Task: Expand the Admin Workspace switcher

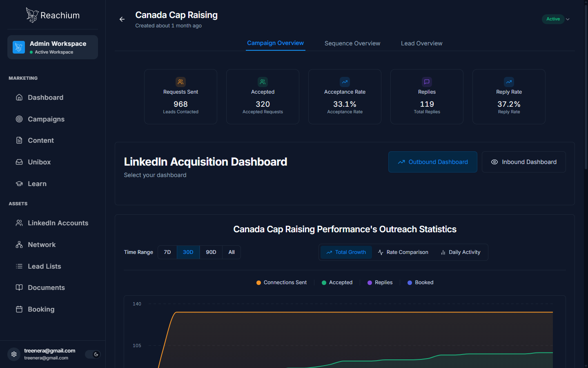Action: pos(53,47)
